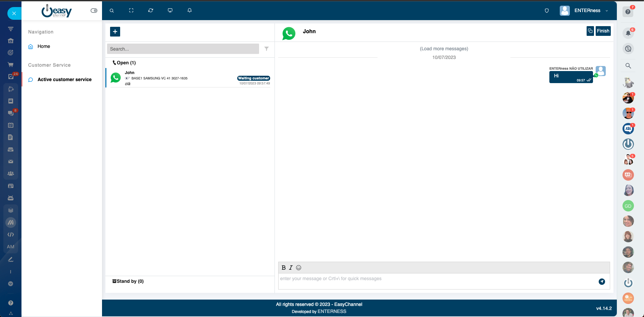Open Home in navigation menu
This screenshot has width=644, height=317.
tap(44, 46)
